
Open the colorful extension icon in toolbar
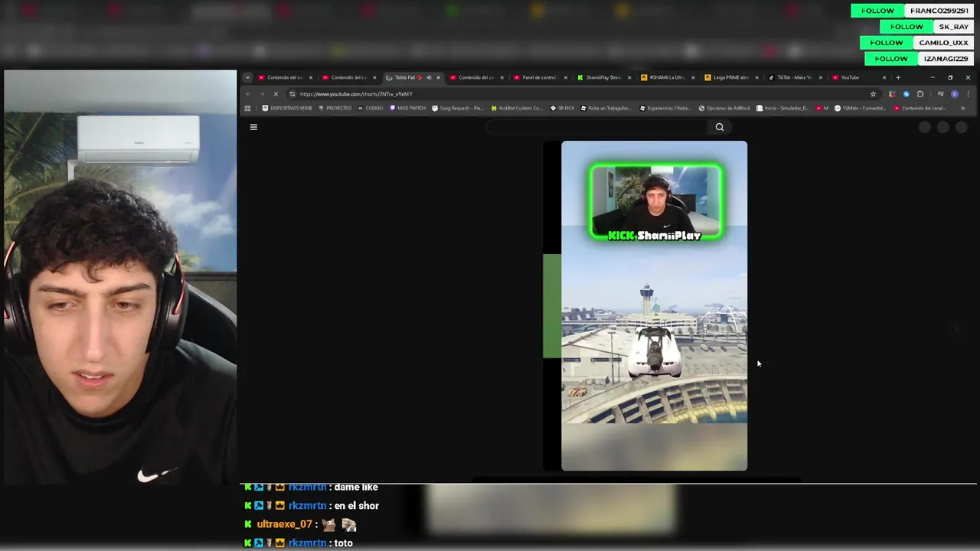892,94
